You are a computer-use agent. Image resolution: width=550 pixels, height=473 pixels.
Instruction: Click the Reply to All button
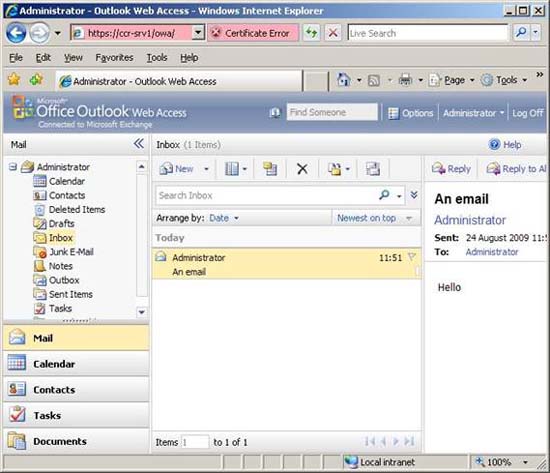(516, 169)
